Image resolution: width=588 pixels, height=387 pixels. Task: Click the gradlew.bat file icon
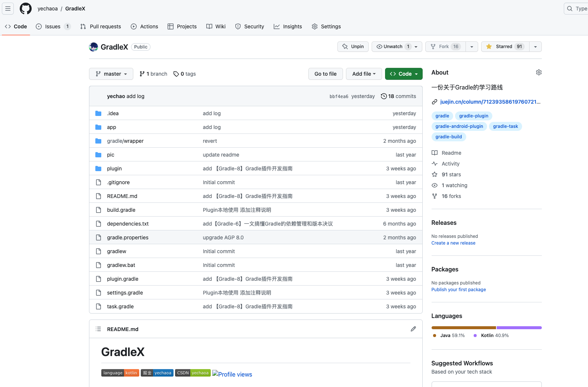coord(98,265)
